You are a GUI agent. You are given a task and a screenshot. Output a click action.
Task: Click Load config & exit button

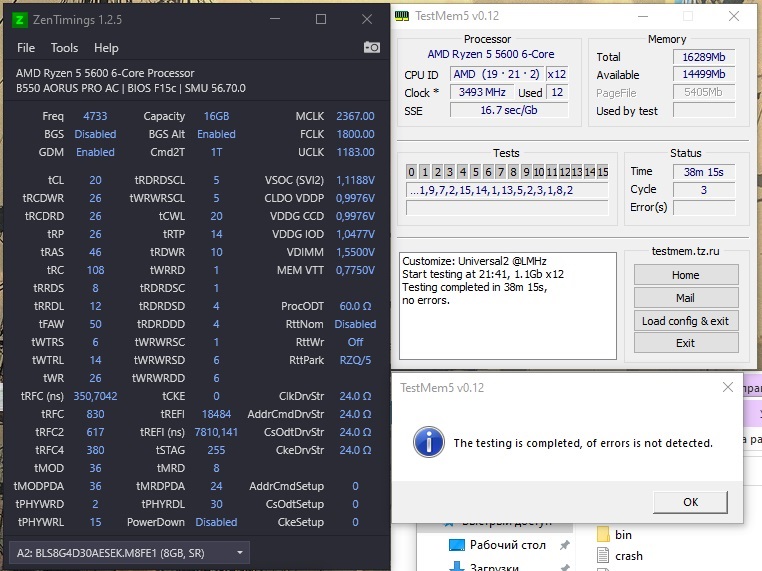(x=686, y=321)
